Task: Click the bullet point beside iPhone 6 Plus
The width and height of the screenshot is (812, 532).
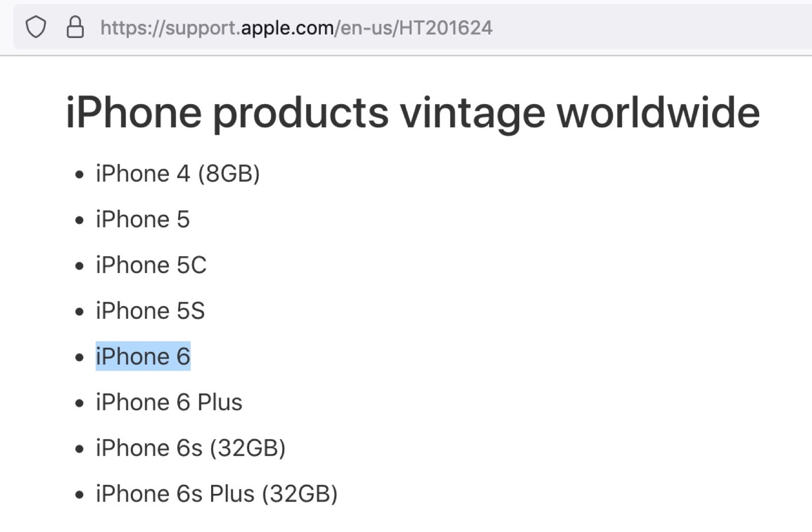Action: coord(79,404)
